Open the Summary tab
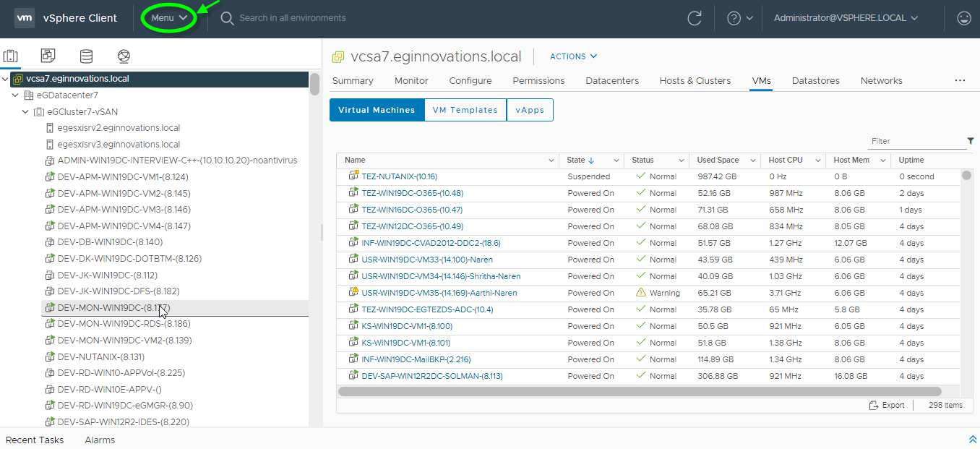Image resolution: width=980 pixels, height=449 pixels. click(x=353, y=81)
